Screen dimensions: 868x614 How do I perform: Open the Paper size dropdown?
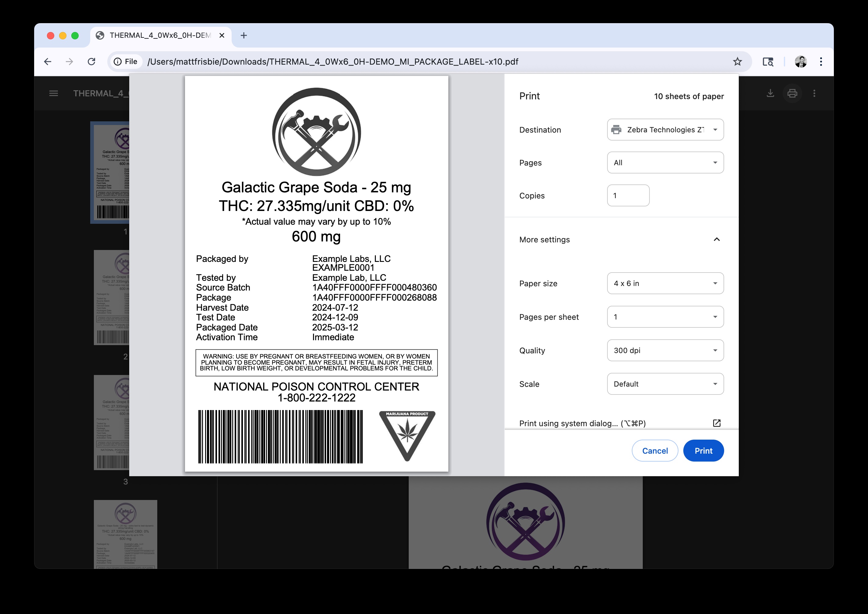(665, 283)
